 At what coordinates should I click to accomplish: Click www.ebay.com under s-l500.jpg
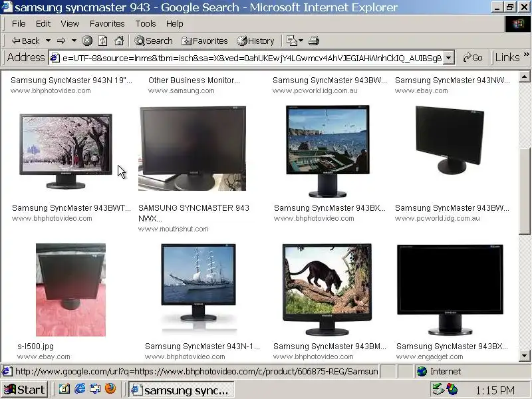(x=43, y=356)
